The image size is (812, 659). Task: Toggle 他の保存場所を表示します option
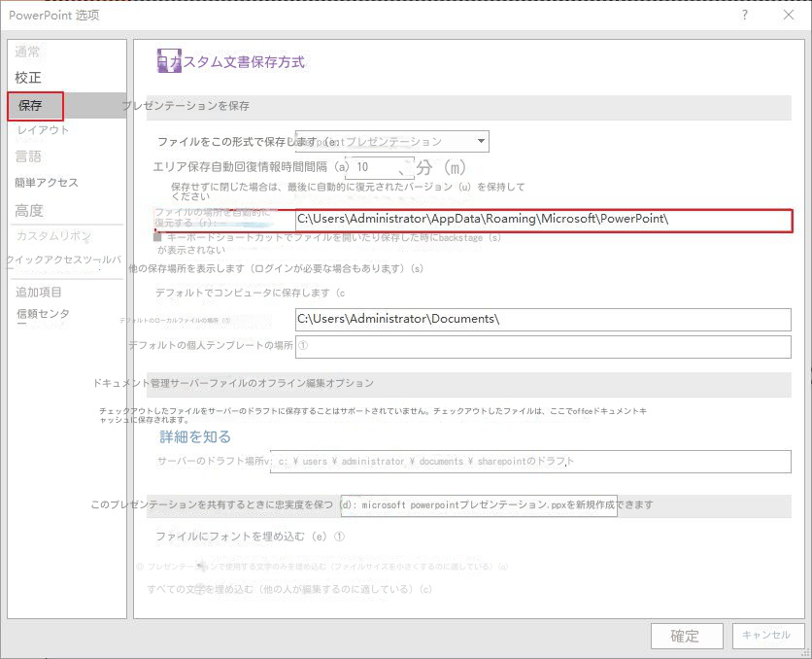click(276, 268)
